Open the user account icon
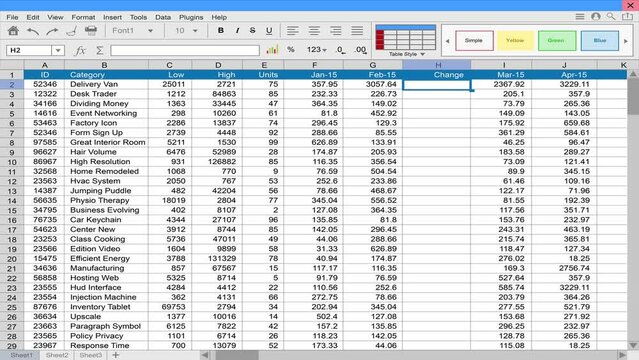The image size is (639, 360). tap(596, 17)
